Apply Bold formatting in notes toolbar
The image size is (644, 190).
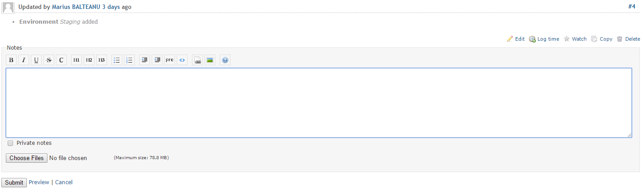(11, 60)
